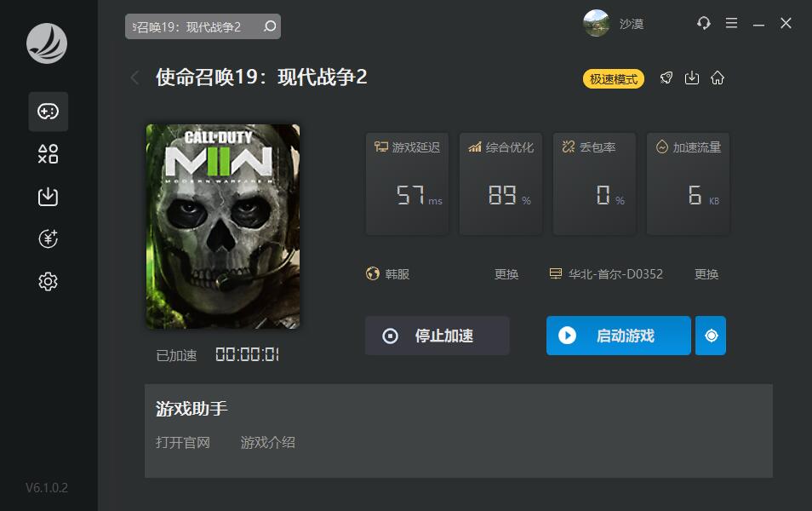Toggle the 极速模式 speed mode badge

(x=614, y=78)
